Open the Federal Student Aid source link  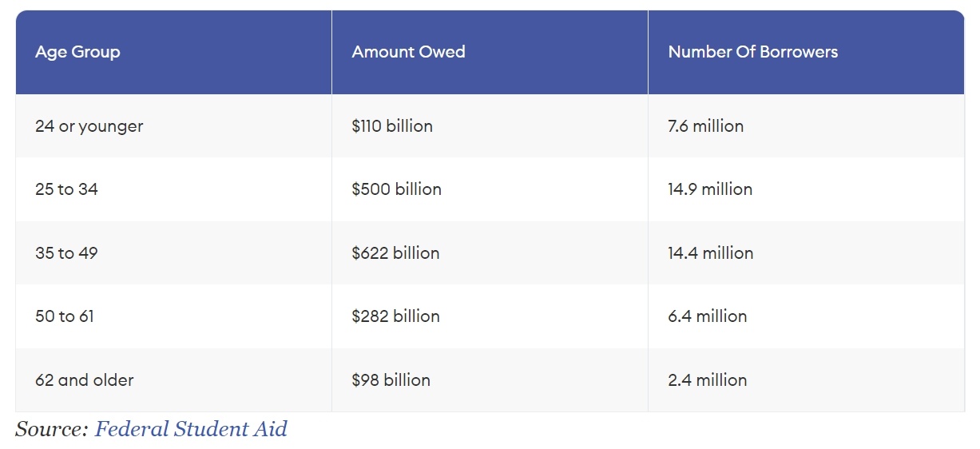pyautogui.click(x=191, y=429)
